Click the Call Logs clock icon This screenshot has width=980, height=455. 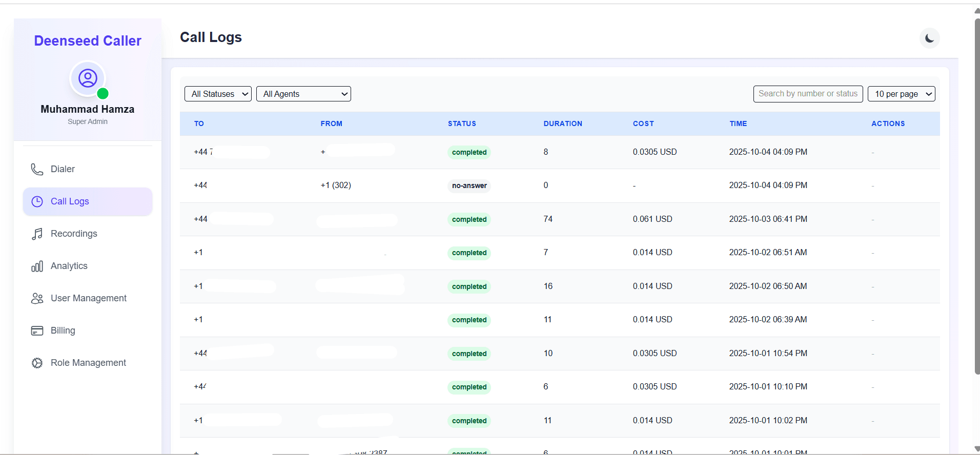[37, 201]
